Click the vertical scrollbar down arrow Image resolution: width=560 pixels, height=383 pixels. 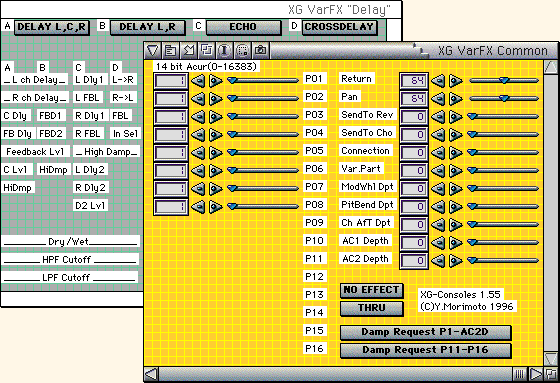coord(550,358)
